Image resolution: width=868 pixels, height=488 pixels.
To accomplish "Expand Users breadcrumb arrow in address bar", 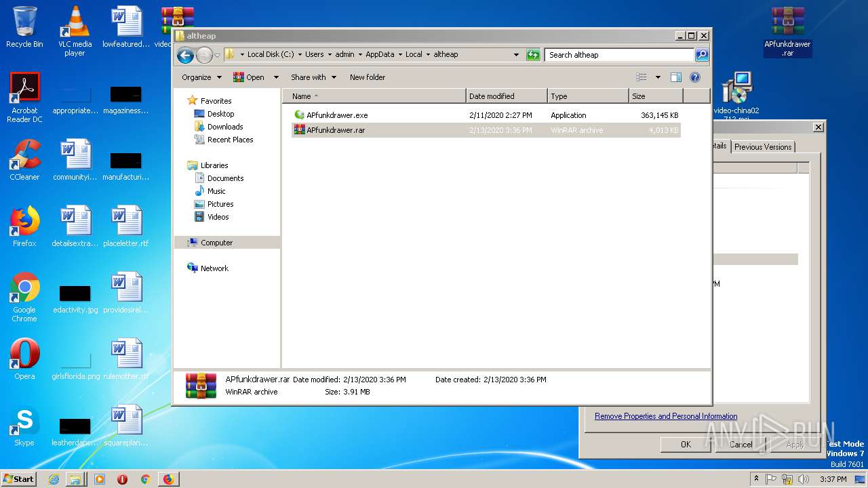I will tap(329, 55).
